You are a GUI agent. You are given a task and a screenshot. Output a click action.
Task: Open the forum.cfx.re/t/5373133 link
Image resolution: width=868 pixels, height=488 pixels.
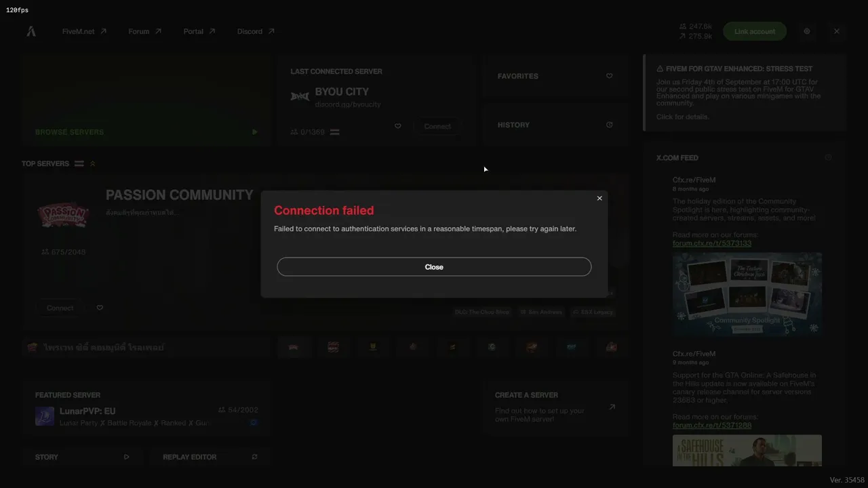[x=712, y=243]
